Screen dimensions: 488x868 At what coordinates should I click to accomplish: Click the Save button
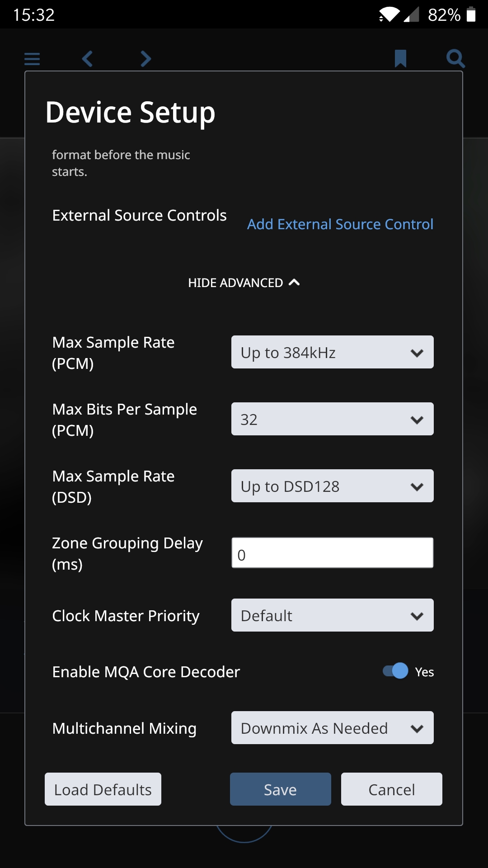280,789
